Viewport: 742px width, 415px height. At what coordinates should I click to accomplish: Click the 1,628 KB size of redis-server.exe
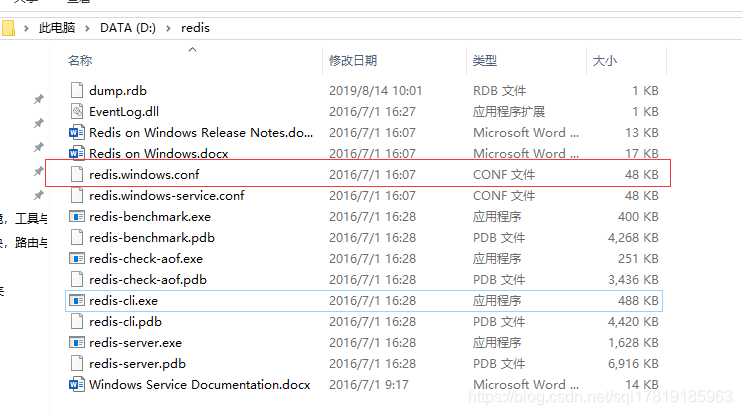(633, 343)
